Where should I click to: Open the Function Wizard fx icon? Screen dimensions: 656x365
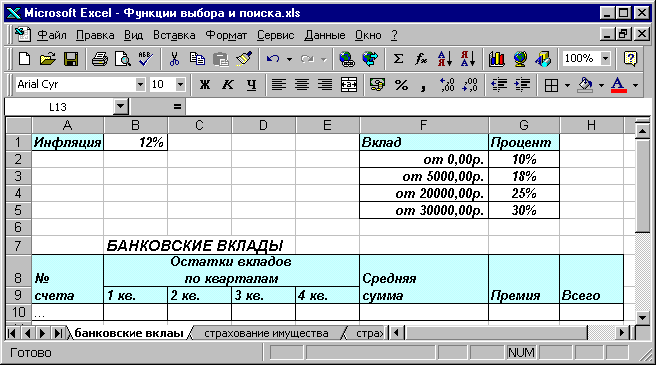421,59
